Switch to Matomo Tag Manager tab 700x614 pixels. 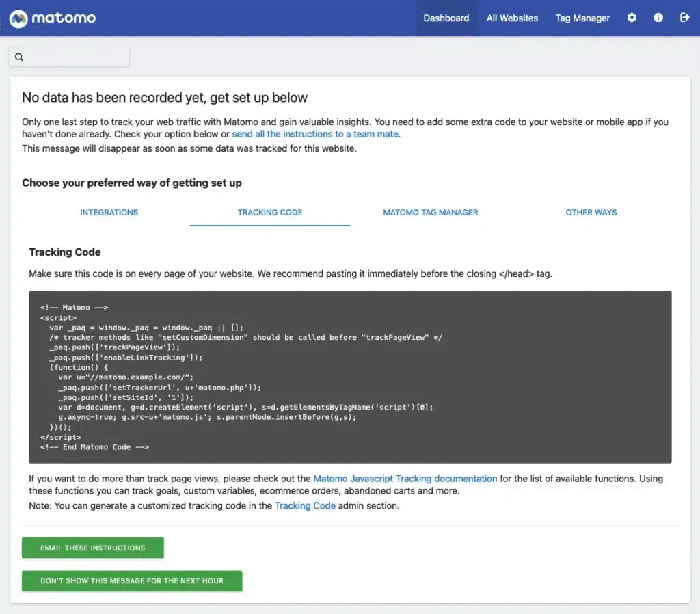pyautogui.click(x=431, y=213)
